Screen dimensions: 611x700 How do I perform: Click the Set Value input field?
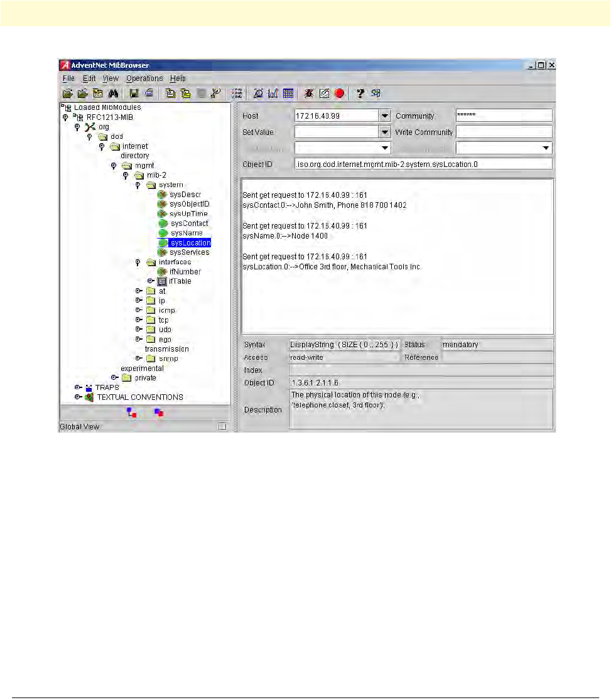(x=337, y=132)
